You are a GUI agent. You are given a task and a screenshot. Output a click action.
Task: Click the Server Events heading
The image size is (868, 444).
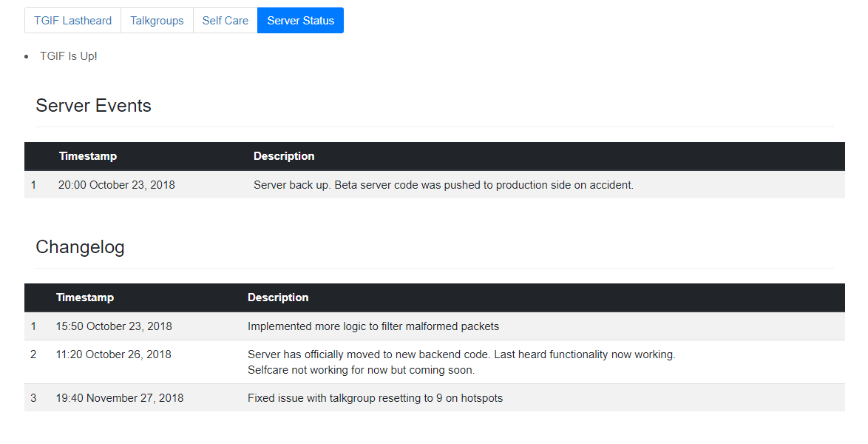(x=93, y=106)
